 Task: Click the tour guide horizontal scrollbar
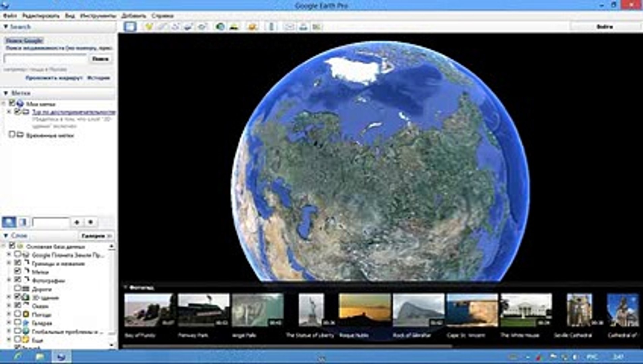287,346
